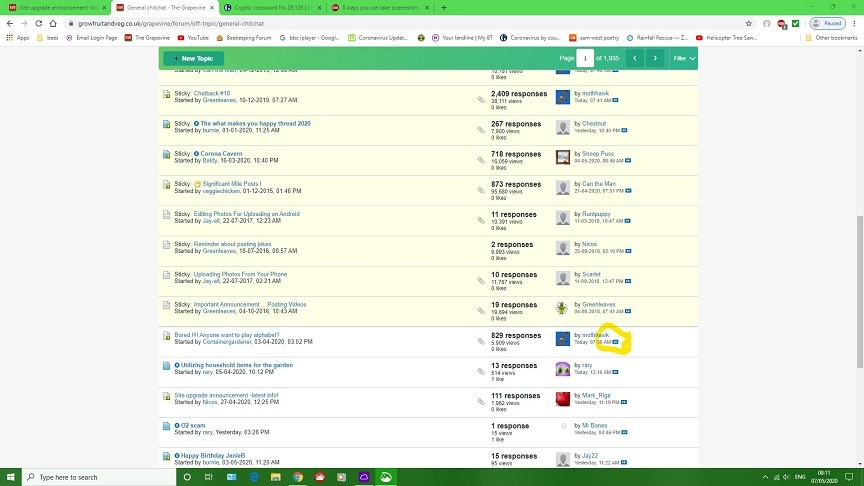This screenshot has height=486, width=864.
Task: Click the address bar URL
Action: (x=171, y=24)
